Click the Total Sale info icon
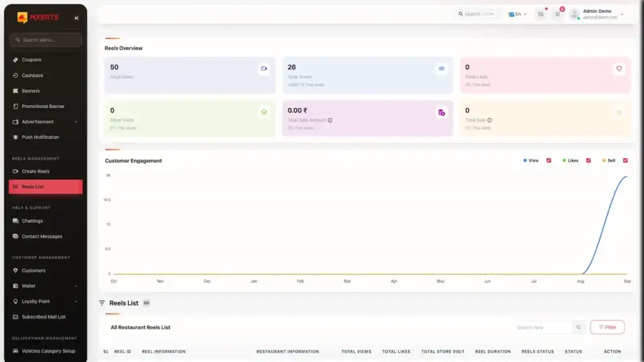The width and height of the screenshot is (644, 362). coord(489,120)
